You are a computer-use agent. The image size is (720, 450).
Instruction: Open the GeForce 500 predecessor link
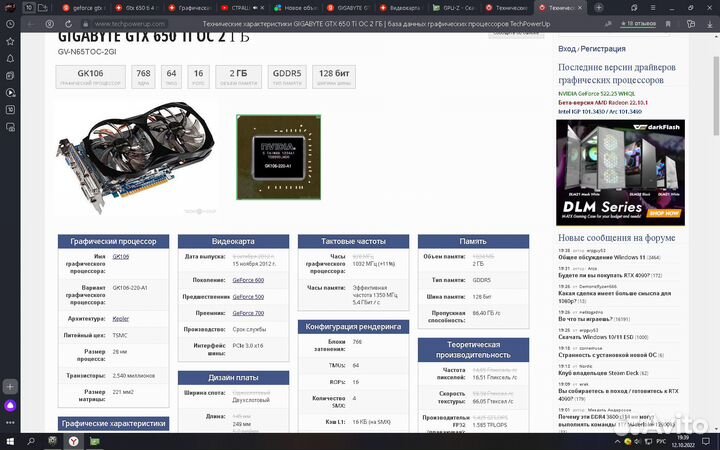pos(248,297)
